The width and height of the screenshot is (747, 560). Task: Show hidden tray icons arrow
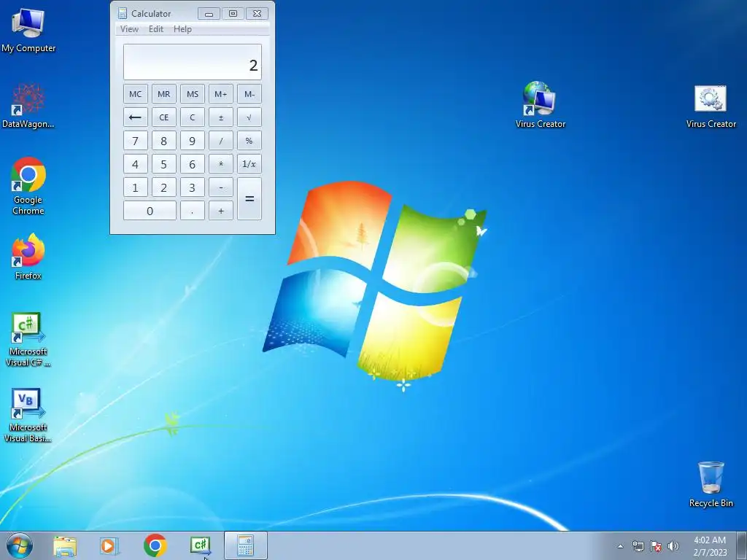tap(620, 546)
